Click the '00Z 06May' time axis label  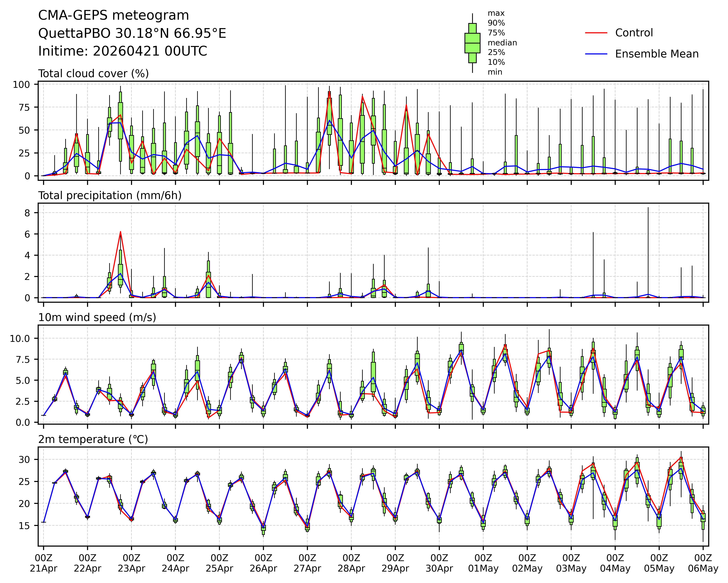[x=703, y=563]
